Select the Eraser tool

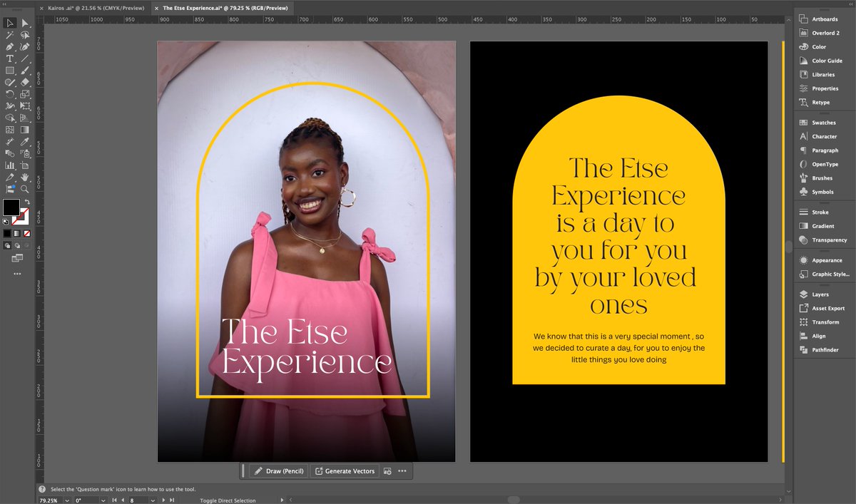click(24, 83)
